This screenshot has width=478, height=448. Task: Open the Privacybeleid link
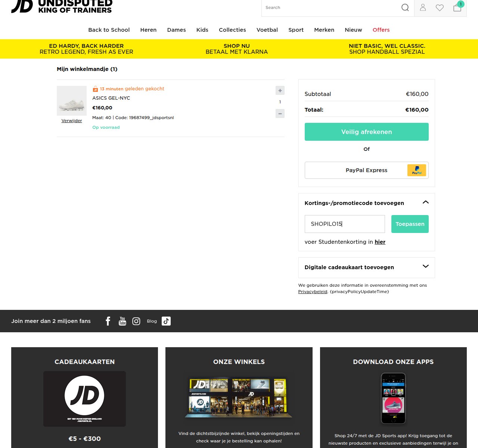click(313, 292)
